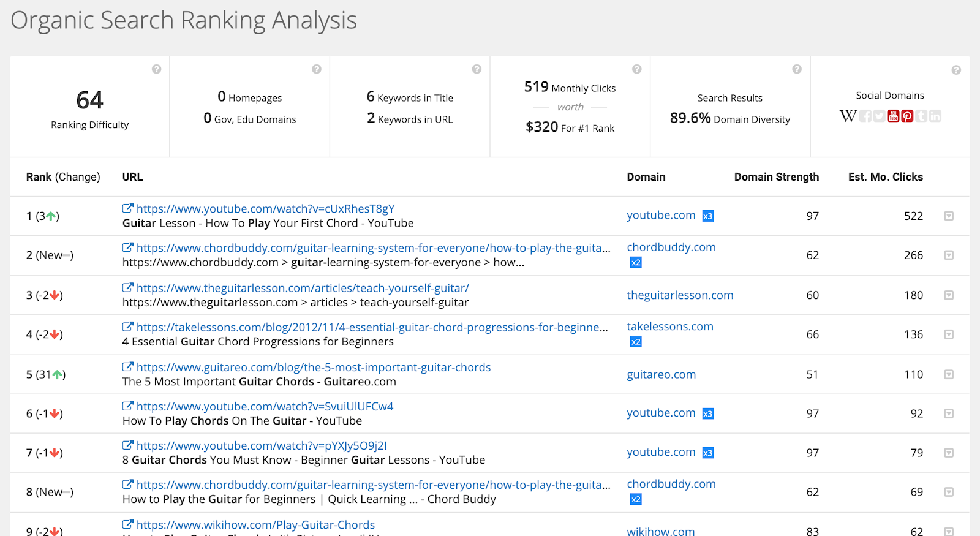Open help icon for Search Results card
Screen dimensions: 980x536
(797, 69)
